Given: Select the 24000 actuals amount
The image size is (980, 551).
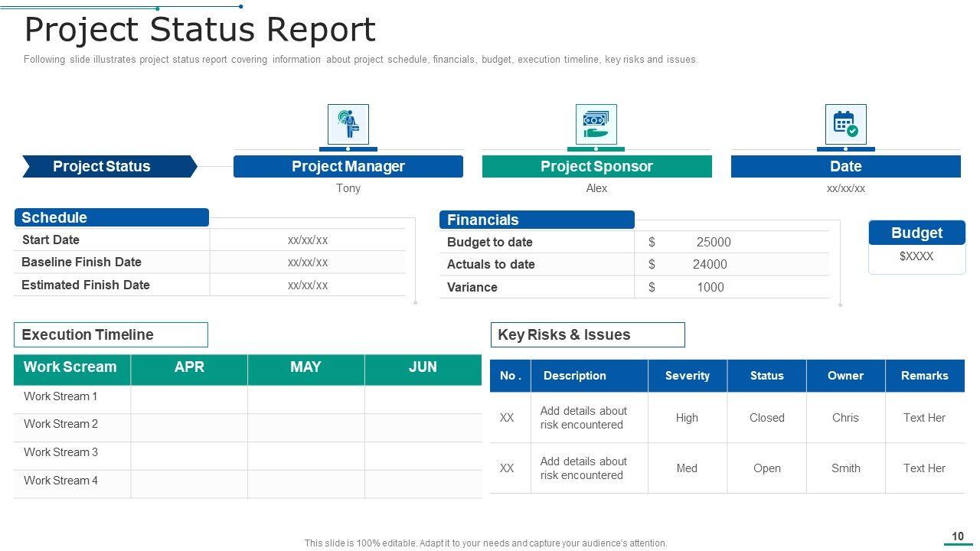Looking at the screenshot, I should [710, 264].
